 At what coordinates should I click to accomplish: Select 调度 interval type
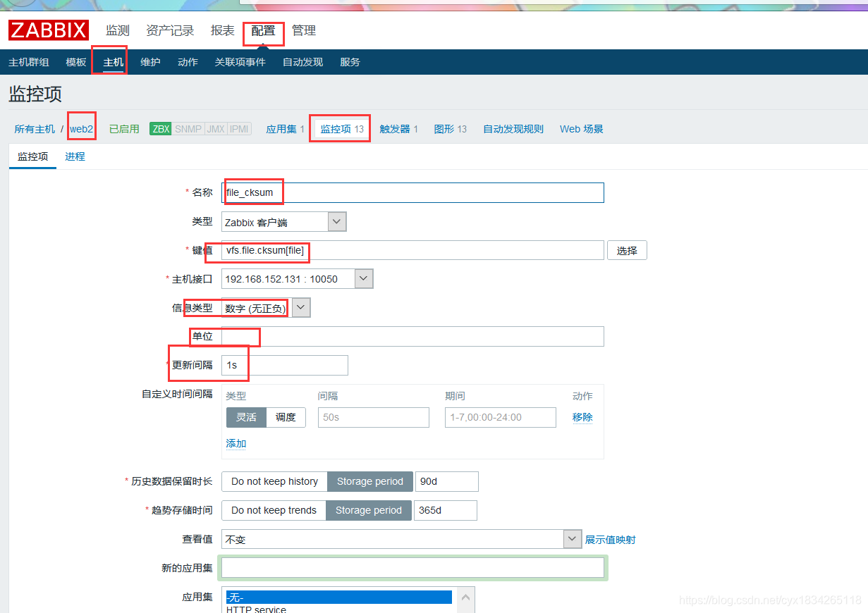(x=286, y=417)
